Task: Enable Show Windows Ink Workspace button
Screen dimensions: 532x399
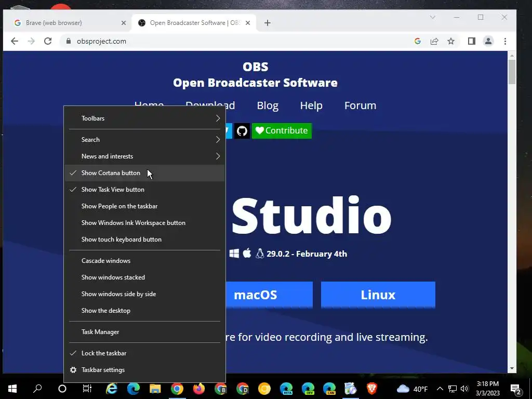Action: tap(144, 223)
